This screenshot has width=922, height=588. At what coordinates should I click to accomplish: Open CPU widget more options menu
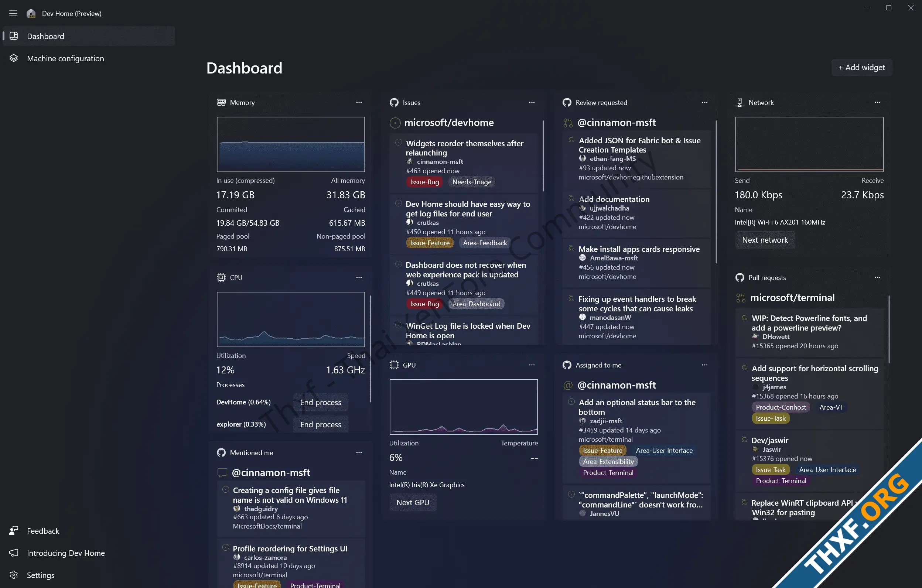coord(359,277)
